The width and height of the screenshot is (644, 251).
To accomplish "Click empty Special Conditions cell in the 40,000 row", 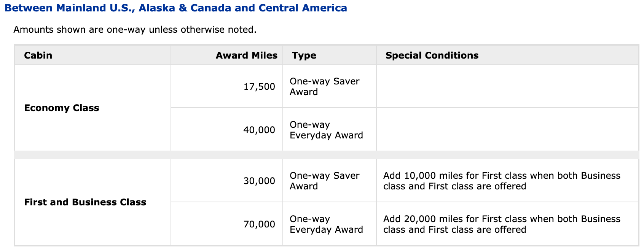I will 507,130.
